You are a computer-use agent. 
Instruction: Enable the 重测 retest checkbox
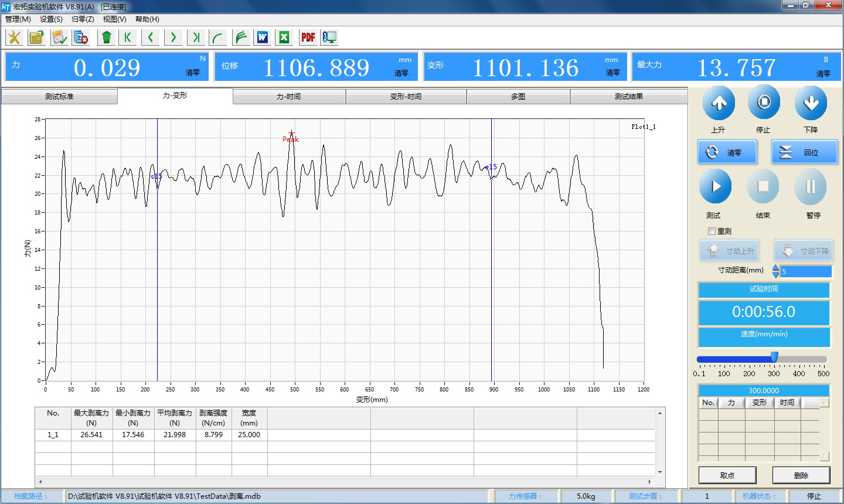click(x=712, y=231)
